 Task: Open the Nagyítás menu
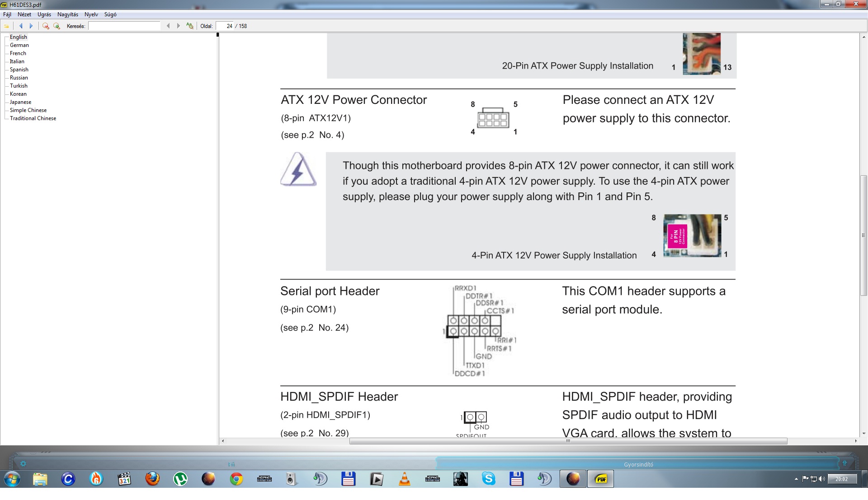click(x=68, y=14)
